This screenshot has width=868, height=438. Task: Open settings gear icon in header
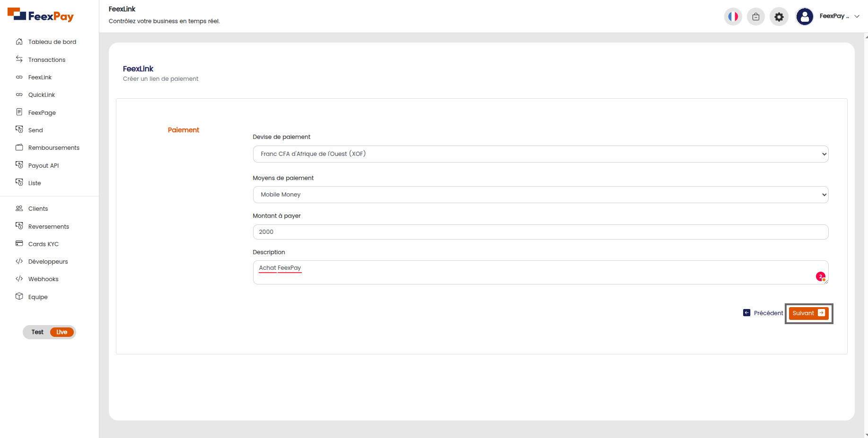(779, 17)
